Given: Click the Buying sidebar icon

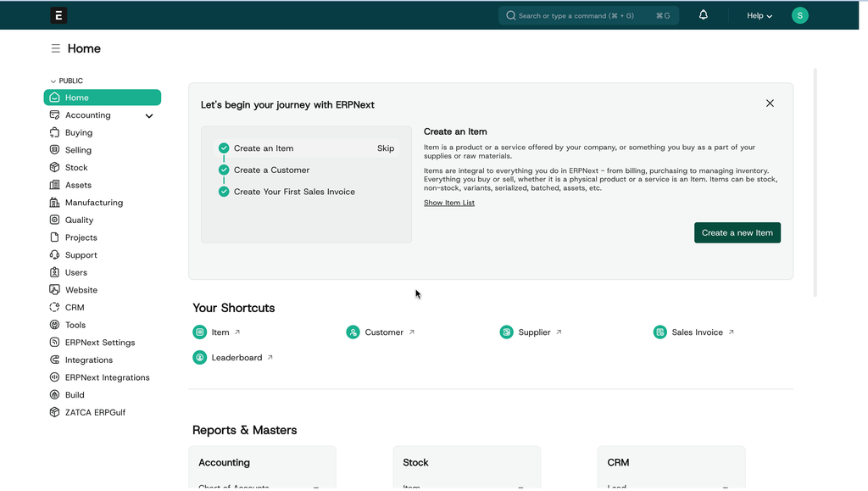Looking at the screenshot, I should (x=54, y=132).
